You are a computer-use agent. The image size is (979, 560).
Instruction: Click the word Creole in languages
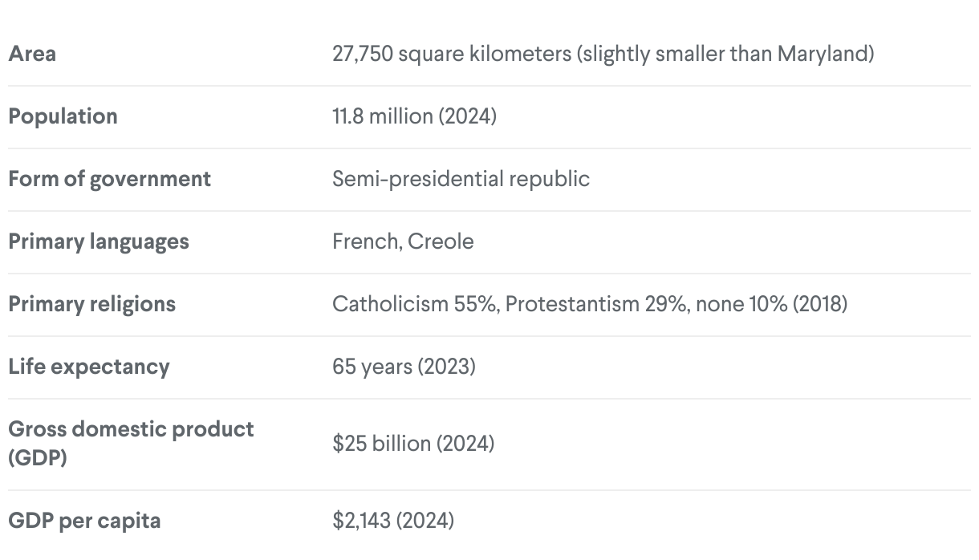coord(441,241)
